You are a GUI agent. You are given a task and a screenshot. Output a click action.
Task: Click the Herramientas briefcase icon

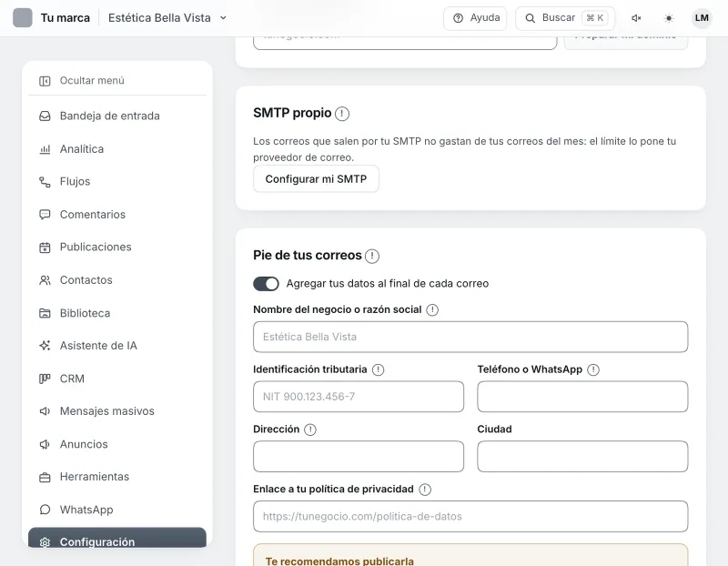pyautogui.click(x=45, y=478)
